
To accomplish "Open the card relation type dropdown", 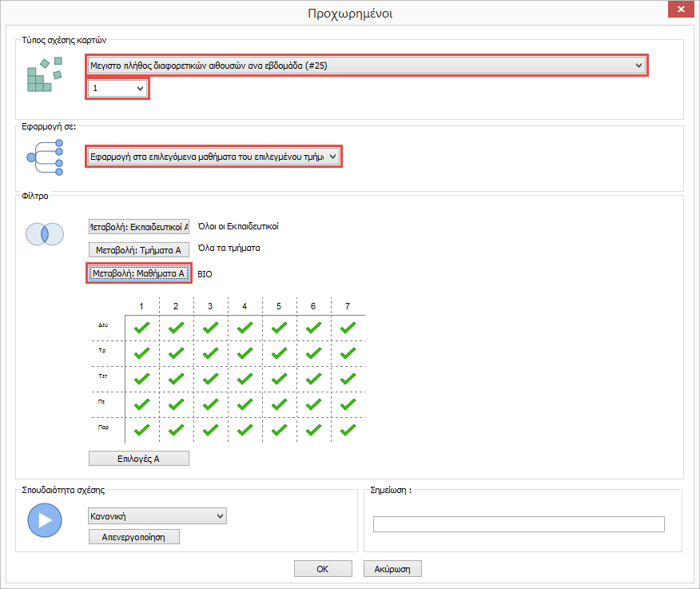I will point(365,66).
